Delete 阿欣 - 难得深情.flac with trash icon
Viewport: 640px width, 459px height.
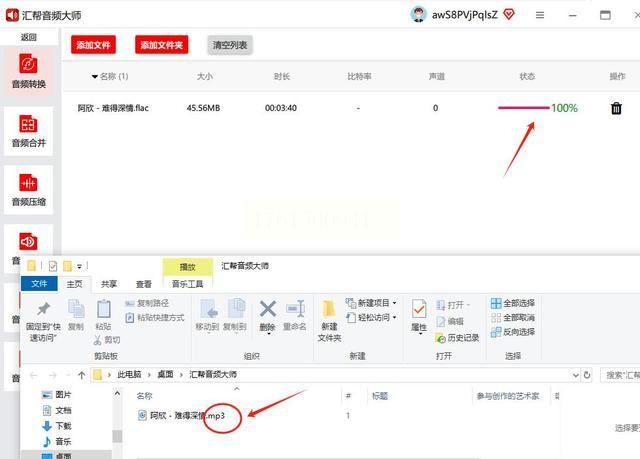pos(616,108)
